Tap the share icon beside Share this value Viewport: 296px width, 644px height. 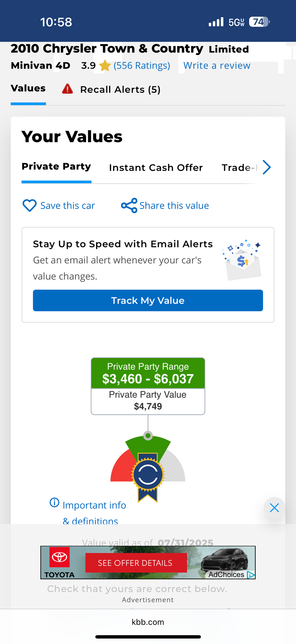click(x=129, y=205)
